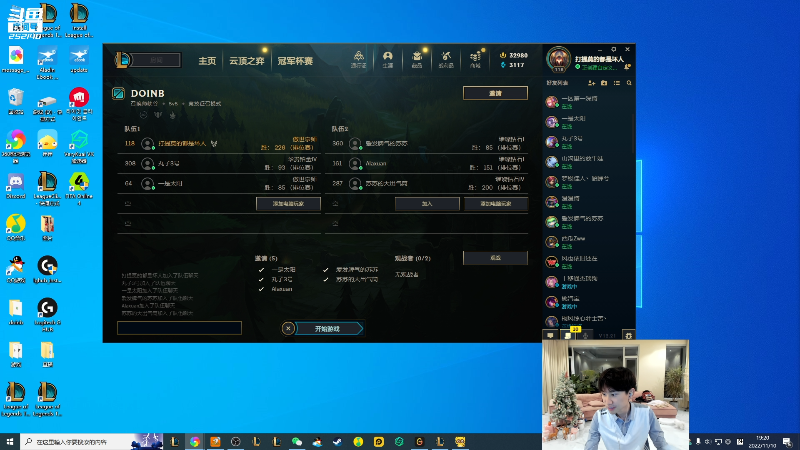Click the add friend icon in friends panel
Image resolution: width=800 pixels, height=450 pixels.
(591, 83)
